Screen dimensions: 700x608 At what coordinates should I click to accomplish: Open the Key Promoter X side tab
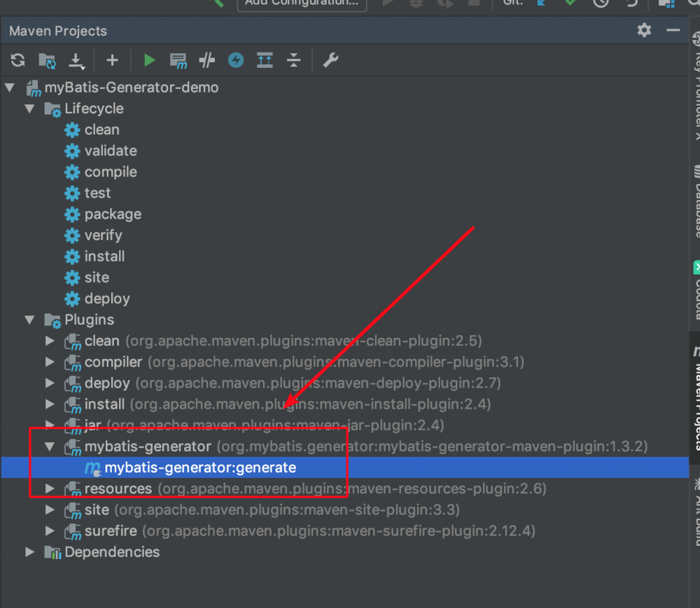click(x=696, y=85)
